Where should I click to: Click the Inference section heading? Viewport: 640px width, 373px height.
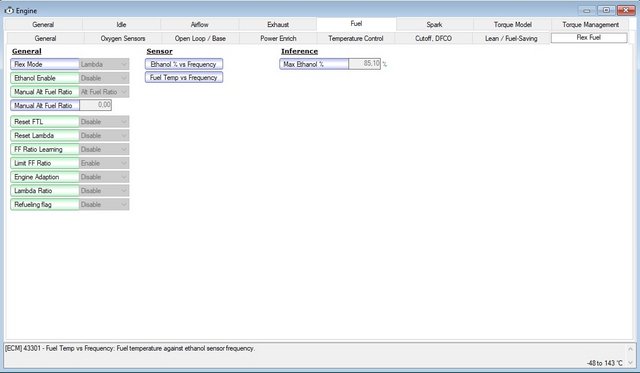click(x=300, y=51)
